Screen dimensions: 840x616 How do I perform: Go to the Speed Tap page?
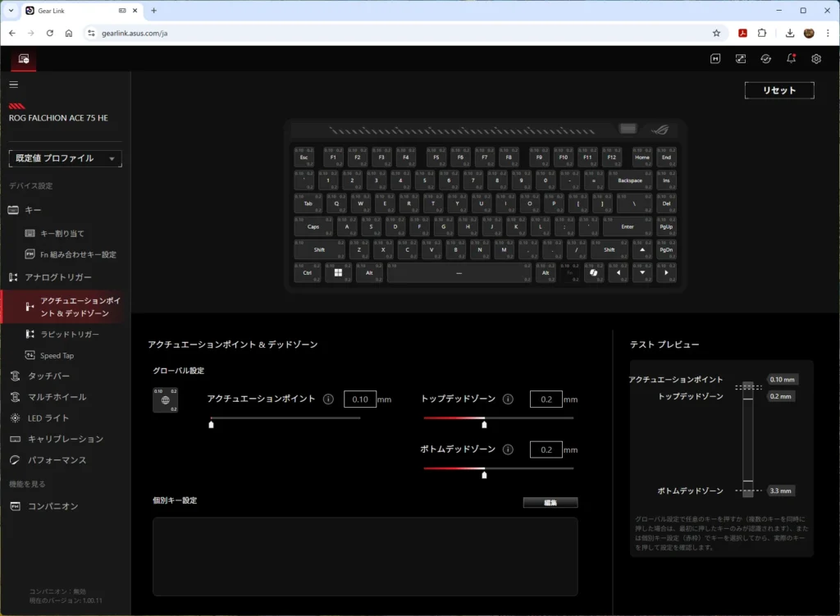point(57,356)
